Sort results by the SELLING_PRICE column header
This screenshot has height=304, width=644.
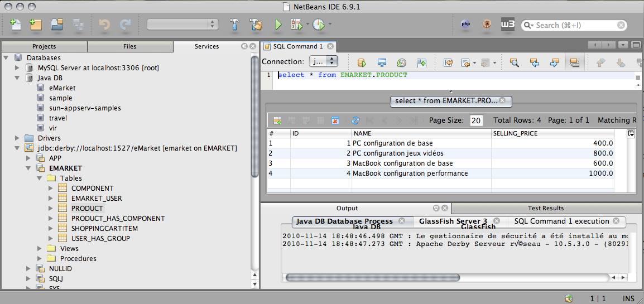[553, 133]
